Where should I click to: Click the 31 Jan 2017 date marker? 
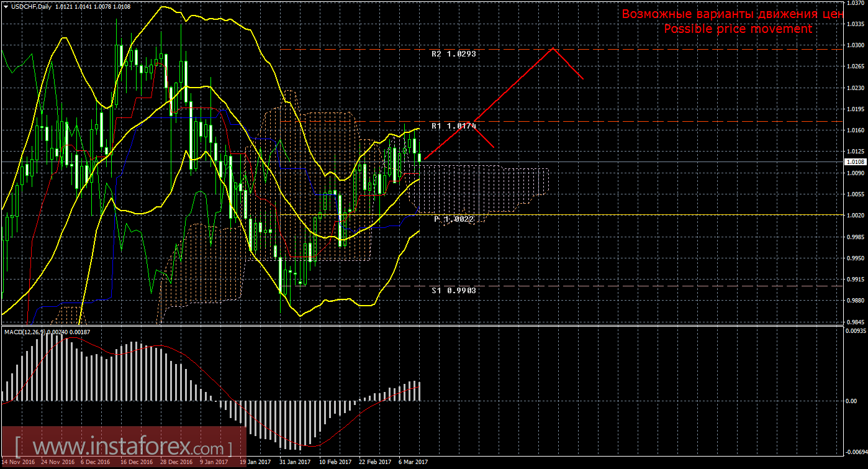click(295, 462)
